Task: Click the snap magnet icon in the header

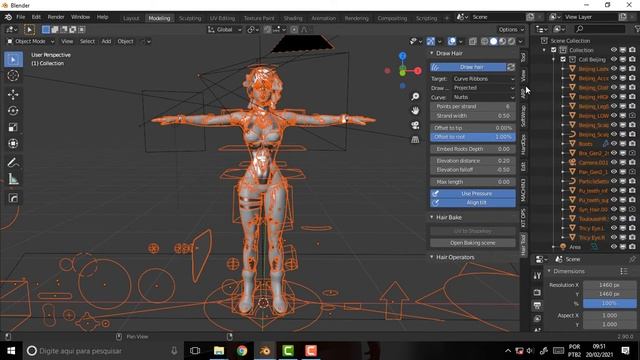Action: coord(267,29)
